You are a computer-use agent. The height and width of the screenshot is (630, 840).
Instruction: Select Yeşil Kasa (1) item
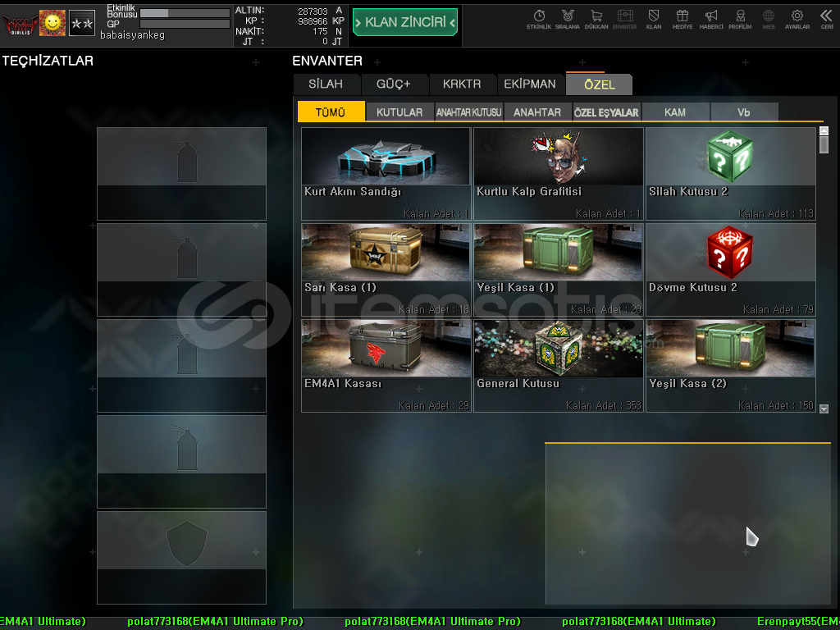click(x=558, y=269)
